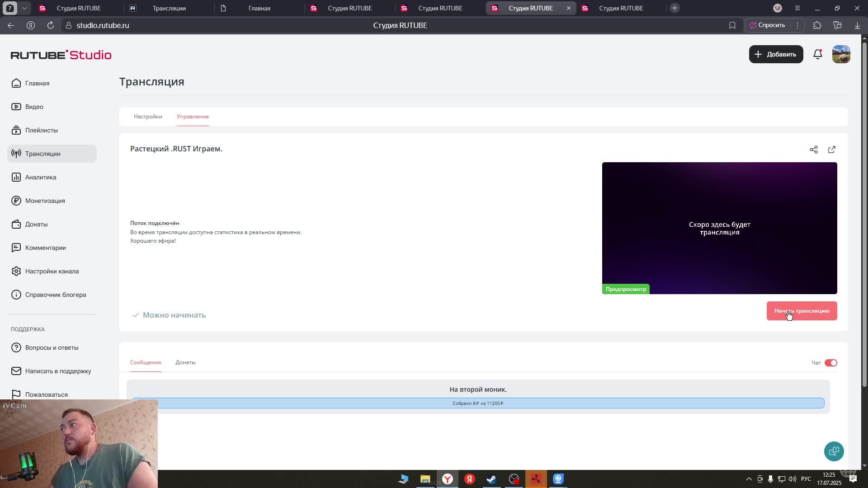Toggle the Чат switch off

[831, 363]
